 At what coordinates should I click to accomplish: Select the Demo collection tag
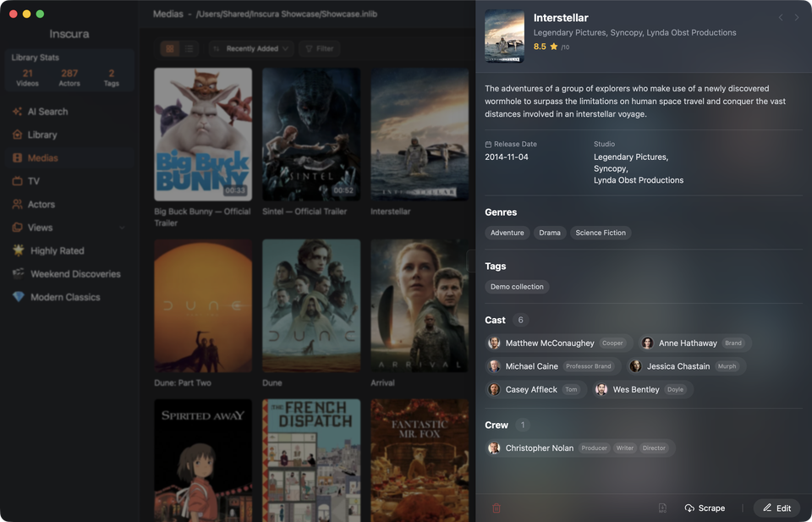(517, 286)
